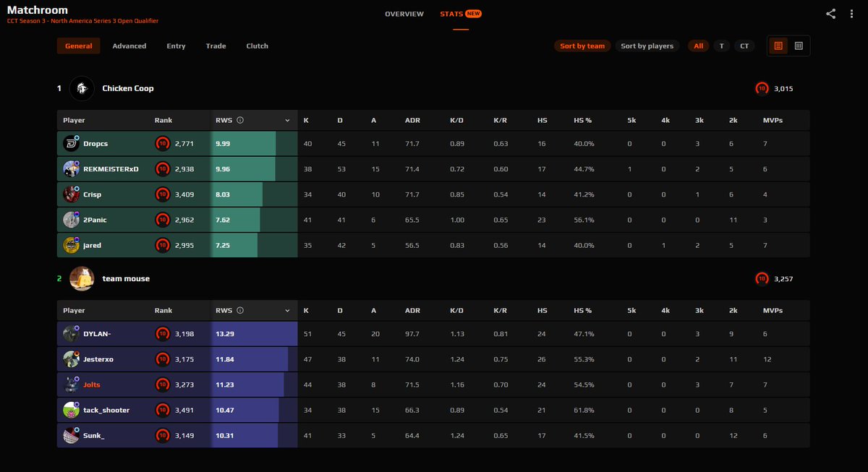Open Sunk_ player avatar
Viewport: 868px width, 472px height.
(x=71, y=435)
